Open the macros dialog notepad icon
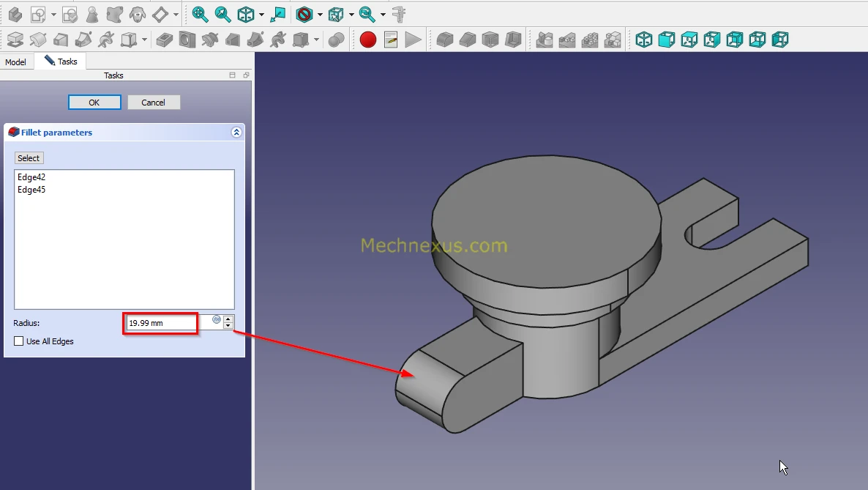This screenshot has height=490, width=868. click(x=391, y=40)
